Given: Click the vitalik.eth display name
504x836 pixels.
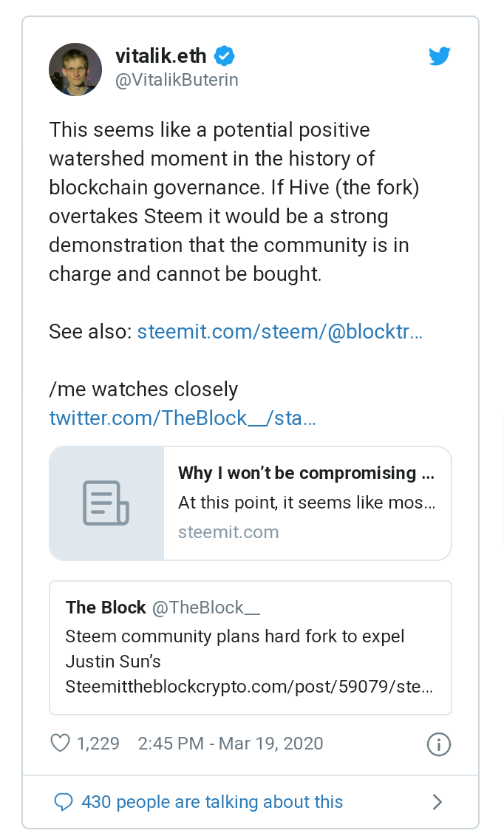Looking at the screenshot, I should tap(161, 55).
